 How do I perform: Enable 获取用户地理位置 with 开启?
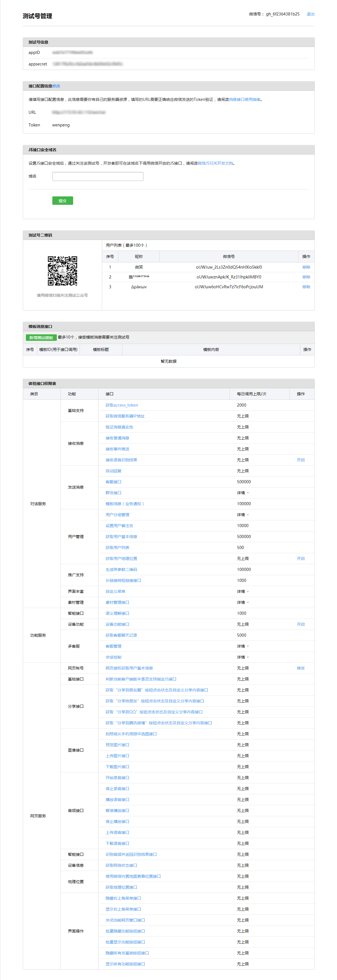(x=300, y=559)
